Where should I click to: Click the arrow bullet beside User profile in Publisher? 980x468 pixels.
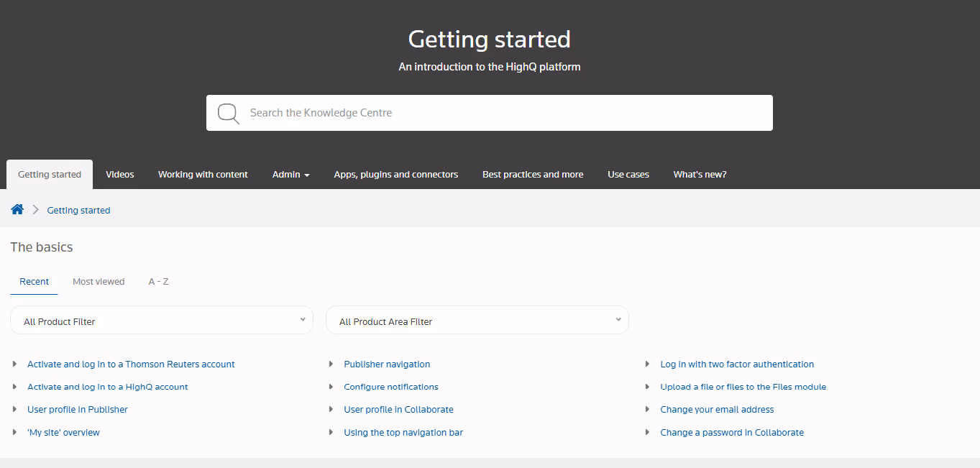point(14,409)
